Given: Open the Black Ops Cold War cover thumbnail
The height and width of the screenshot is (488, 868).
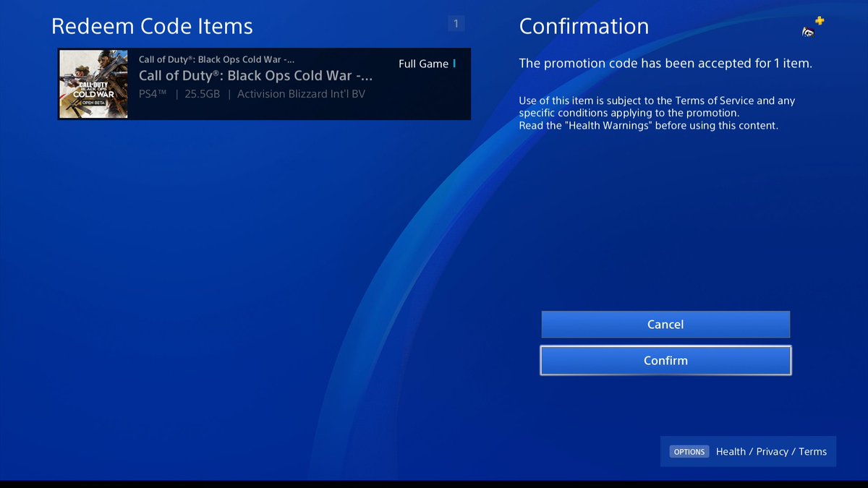Looking at the screenshot, I should coord(93,84).
